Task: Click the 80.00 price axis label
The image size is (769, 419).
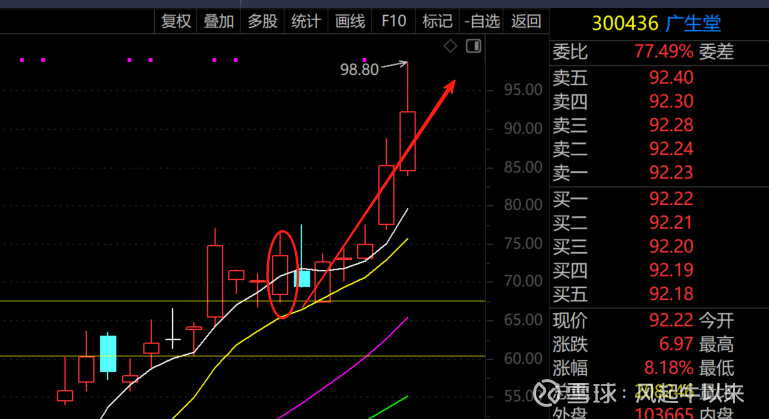Action: (523, 205)
